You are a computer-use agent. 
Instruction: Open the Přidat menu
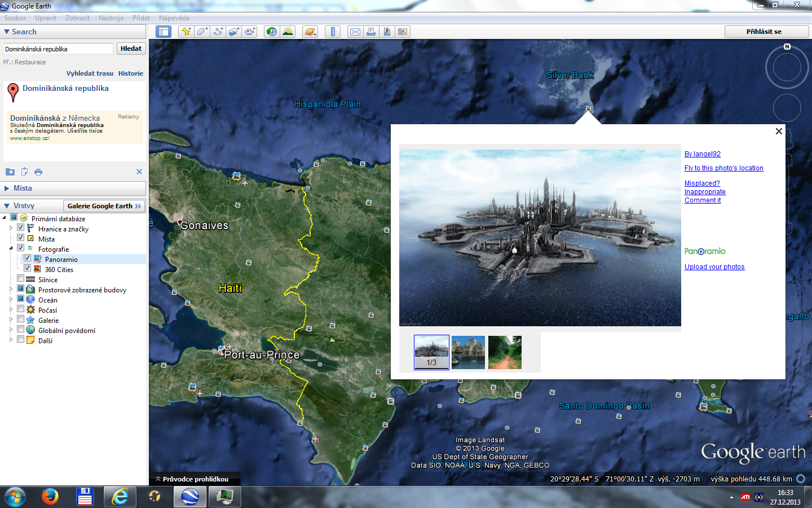(x=141, y=18)
